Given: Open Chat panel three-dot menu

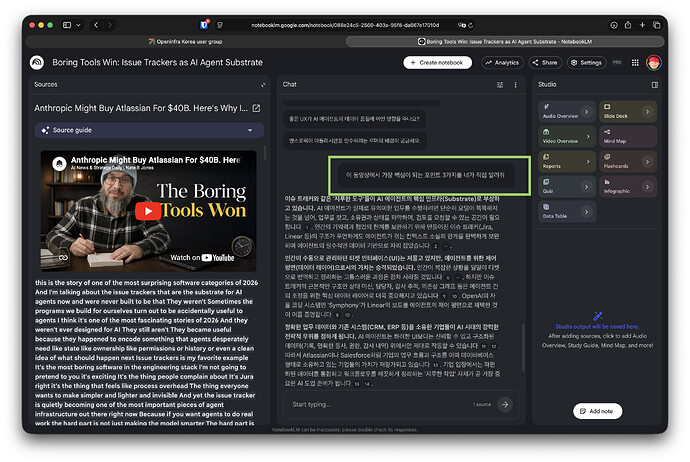Looking at the screenshot, I should point(515,84).
